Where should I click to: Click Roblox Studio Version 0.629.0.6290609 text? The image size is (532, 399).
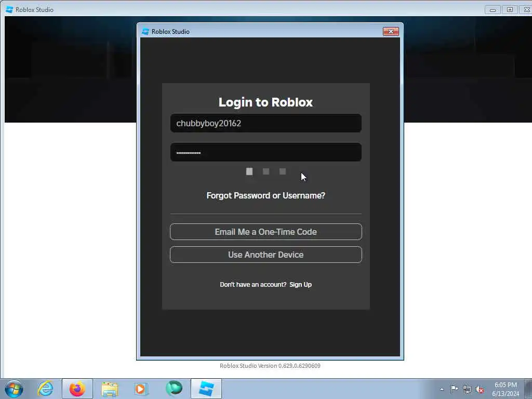click(270, 366)
